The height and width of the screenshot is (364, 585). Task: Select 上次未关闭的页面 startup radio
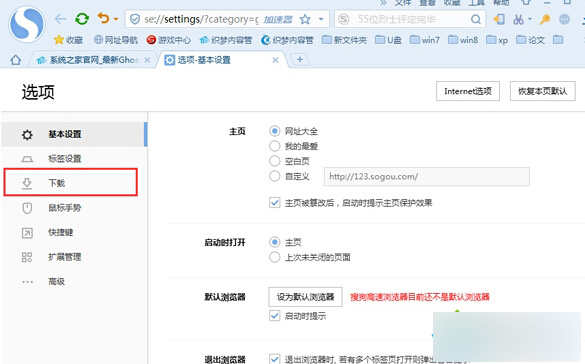[x=275, y=257]
